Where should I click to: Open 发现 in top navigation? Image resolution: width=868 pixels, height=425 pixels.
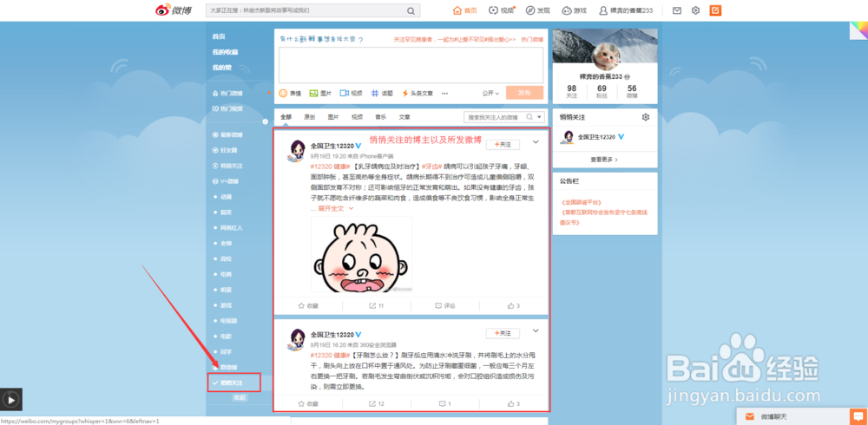[x=538, y=10]
